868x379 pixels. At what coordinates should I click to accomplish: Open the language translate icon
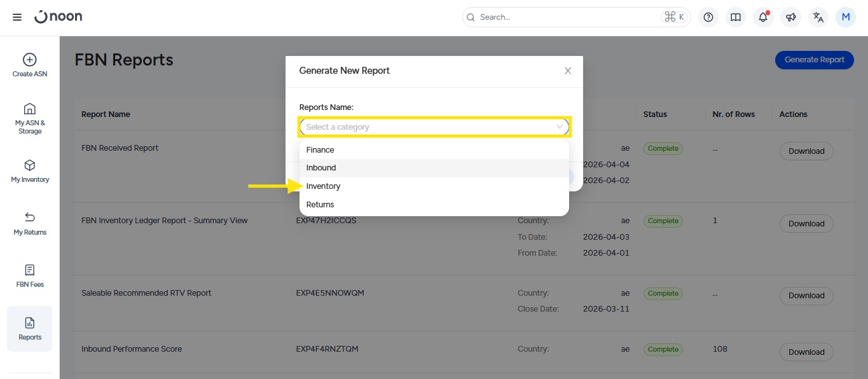[x=818, y=17]
